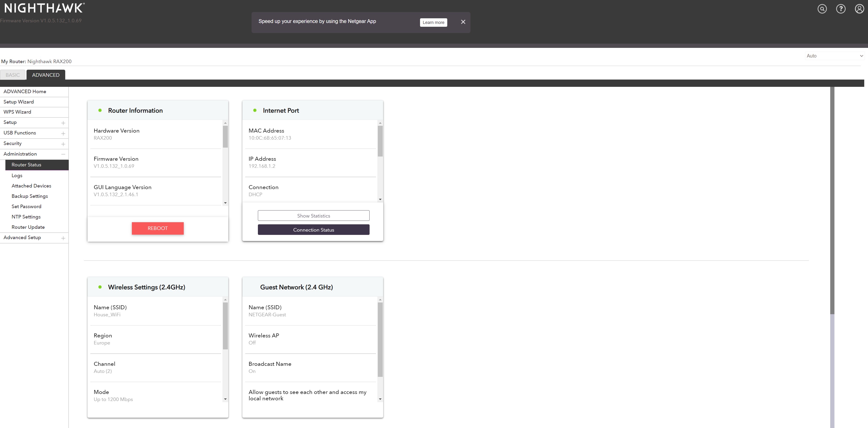Click Internet Port panel scrollbar thumb
This screenshot has height=428, width=868.
380,141
